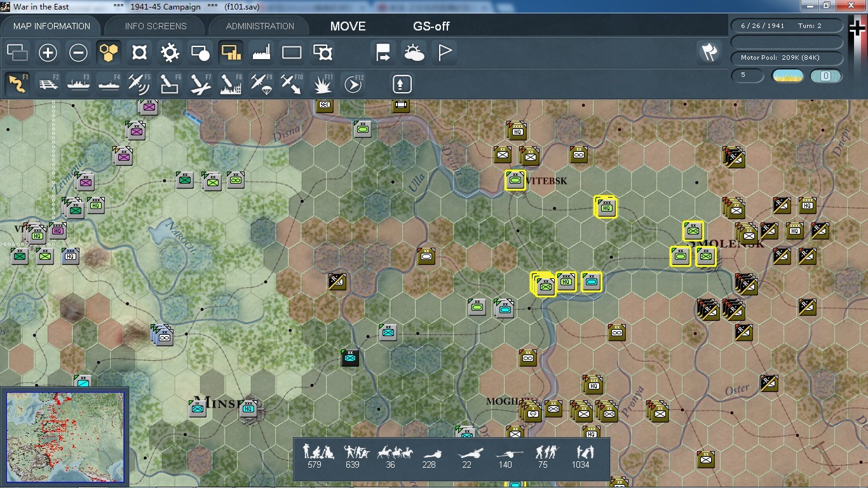Toggle the yellow hex grid overlay
The width and height of the screenshot is (868, 488).
(x=109, y=53)
